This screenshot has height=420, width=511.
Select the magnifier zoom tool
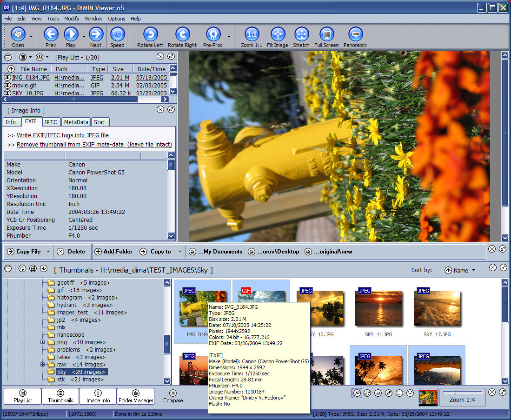tap(357, 393)
